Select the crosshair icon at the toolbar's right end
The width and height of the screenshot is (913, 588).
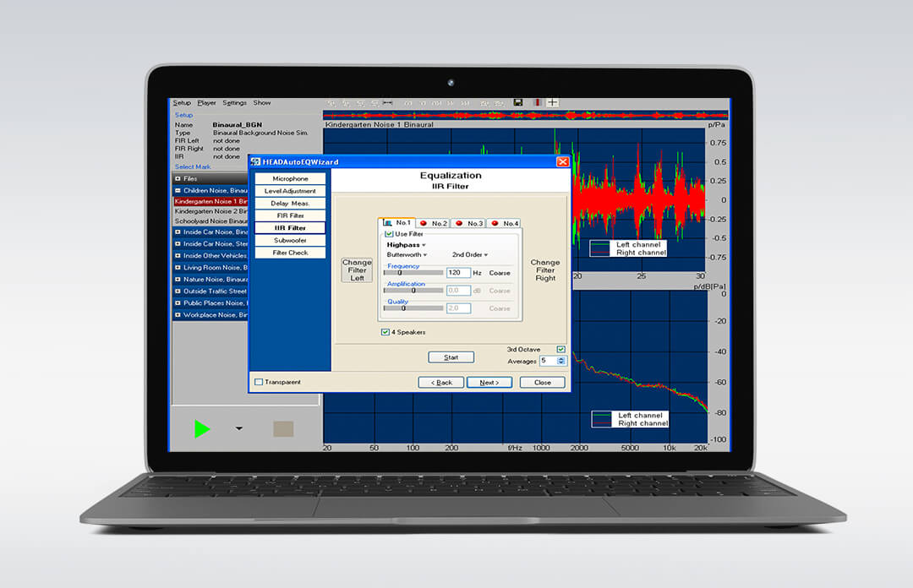click(553, 102)
